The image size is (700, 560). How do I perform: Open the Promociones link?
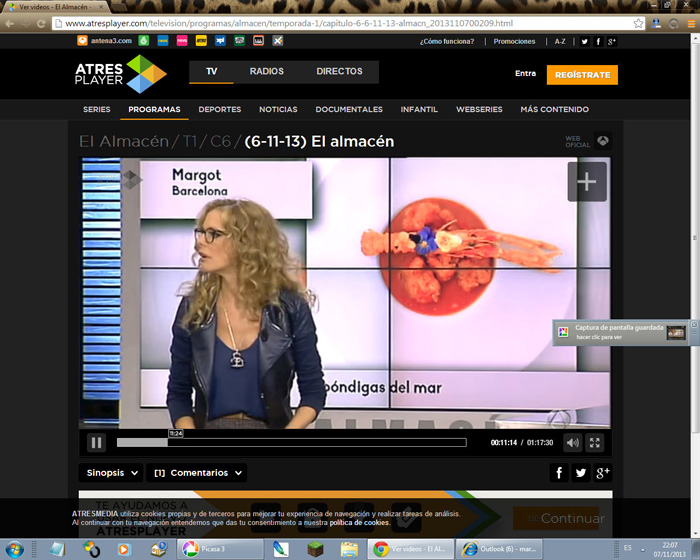point(514,42)
